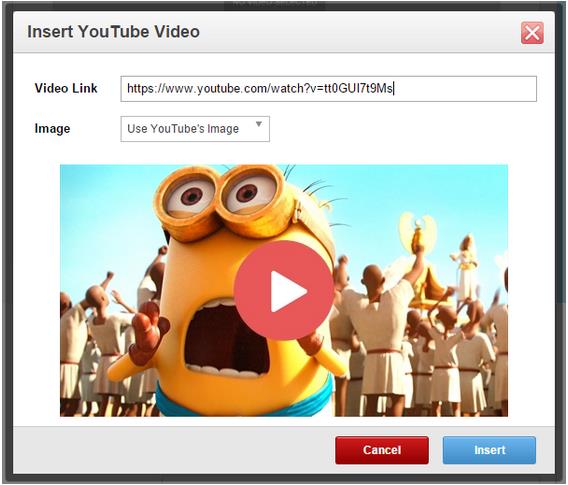Click the white triangle inside play button
The width and height of the screenshot is (568, 485).
[x=288, y=291]
